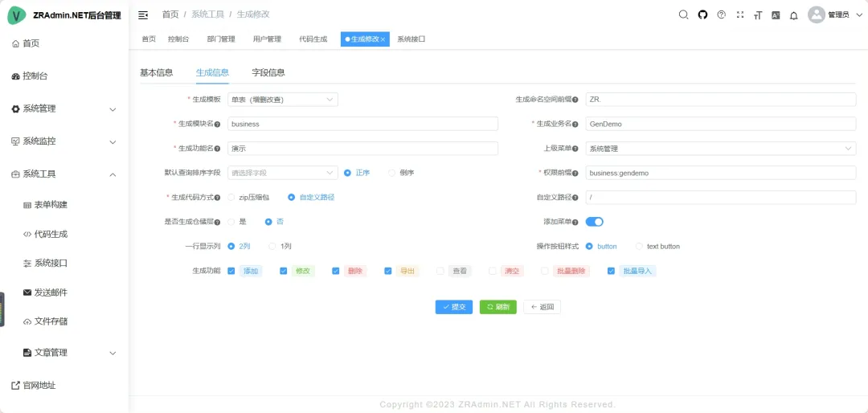Click the blue 提交 button
The width and height of the screenshot is (868, 413).
[x=454, y=307]
